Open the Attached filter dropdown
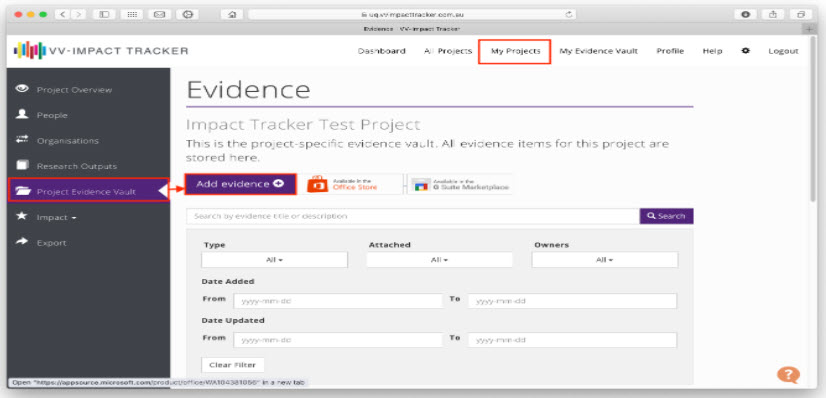The image size is (826, 398). (x=439, y=260)
